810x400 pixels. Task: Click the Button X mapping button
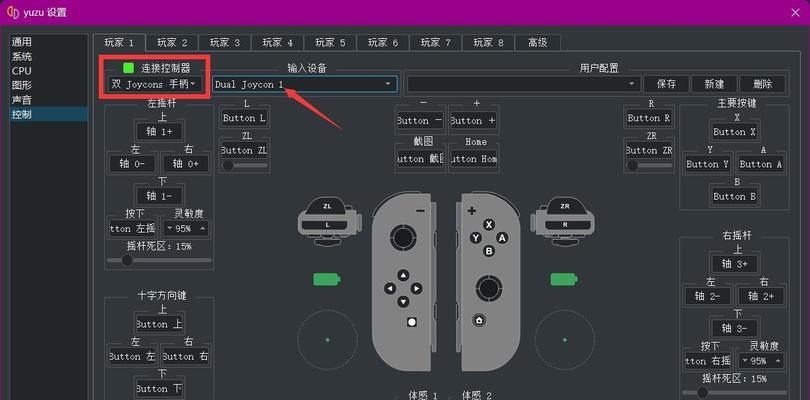point(734,132)
